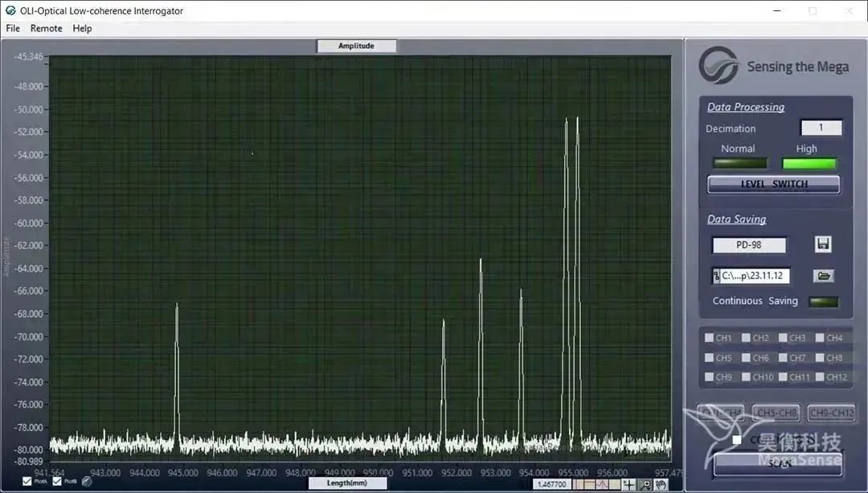Select the hand pan tool

[x=661, y=484]
